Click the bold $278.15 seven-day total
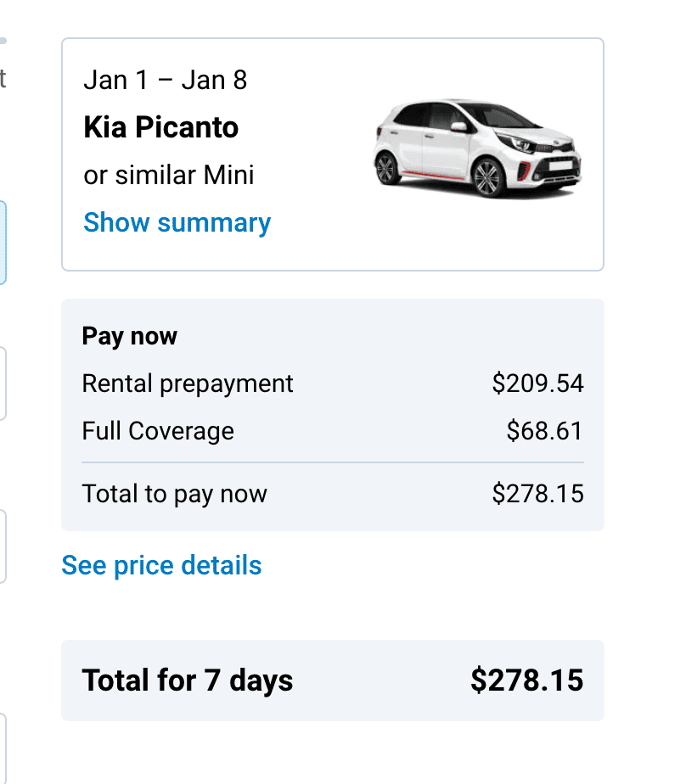Image resolution: width=686 pixels, height=784 pixels. pyautogui.click(x=526, y=680)
